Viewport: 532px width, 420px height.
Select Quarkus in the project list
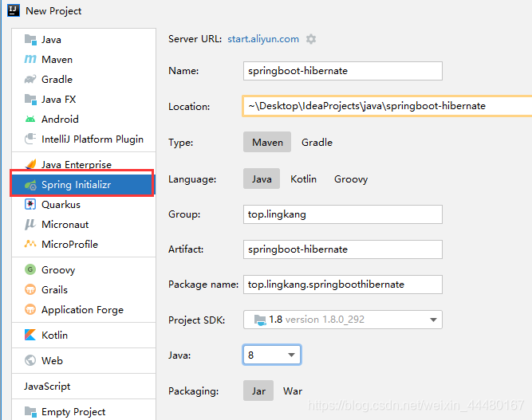pos(84,204)
